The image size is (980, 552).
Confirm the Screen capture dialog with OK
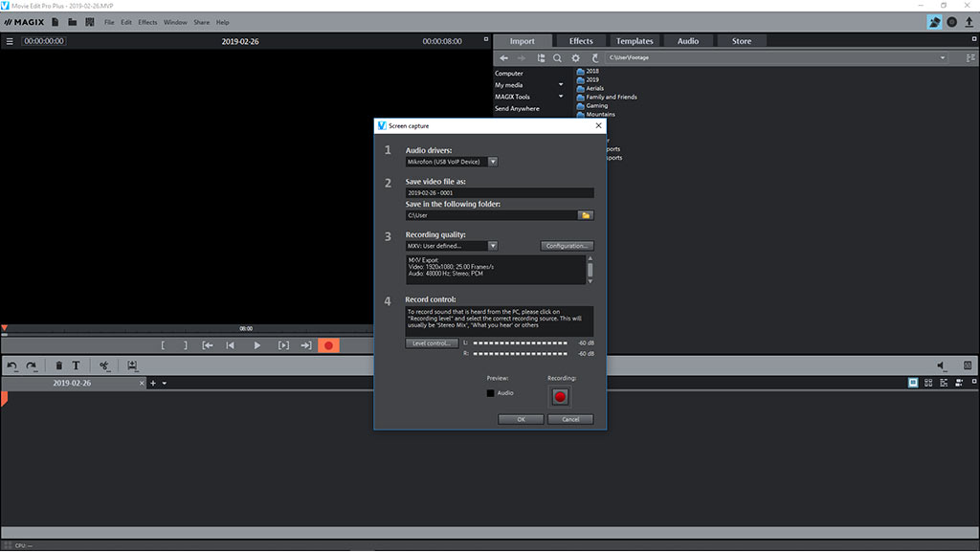pyautogui.click(x=521, y=420)
